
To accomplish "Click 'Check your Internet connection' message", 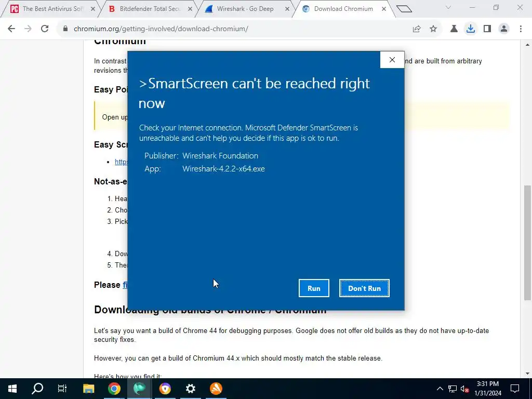I will coord(248,133).
